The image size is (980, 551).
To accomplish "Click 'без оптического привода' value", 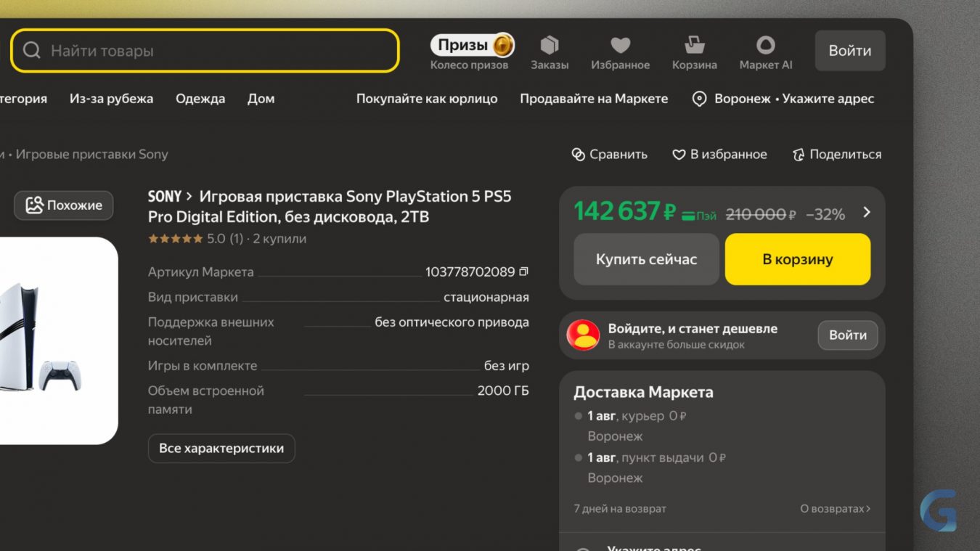I will 452,322.
